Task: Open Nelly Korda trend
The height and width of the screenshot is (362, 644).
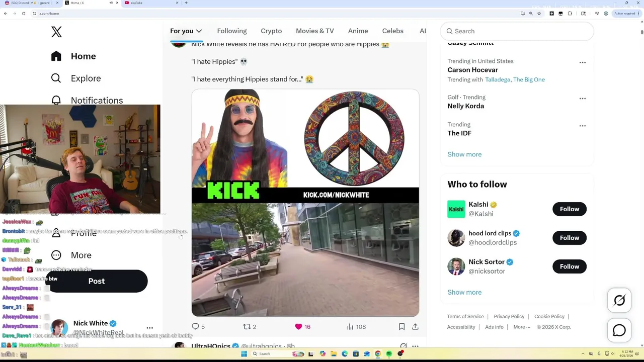Action: point(466,106)
